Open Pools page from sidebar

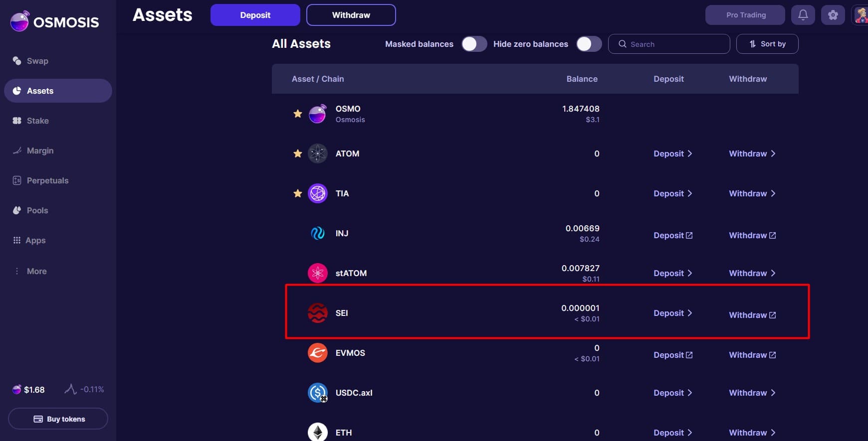pos(37,210)
